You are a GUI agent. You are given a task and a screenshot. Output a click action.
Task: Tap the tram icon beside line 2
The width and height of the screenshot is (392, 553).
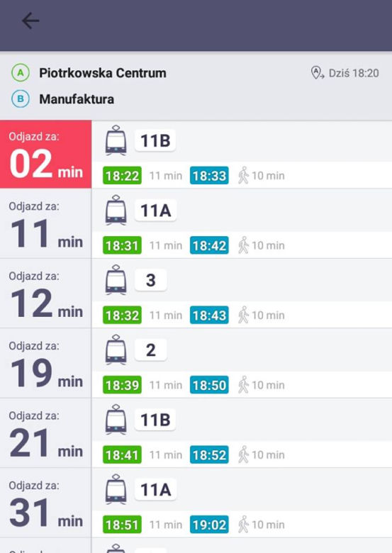click(x=116, y=350)
